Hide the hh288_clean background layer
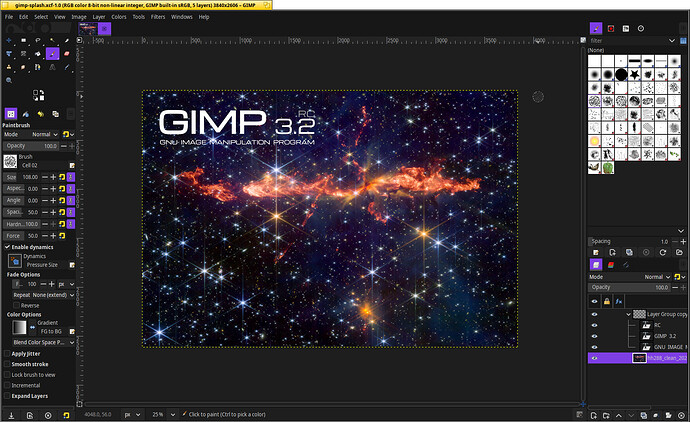Viewport: 690px width, 422px height. [x=595, y=358]
